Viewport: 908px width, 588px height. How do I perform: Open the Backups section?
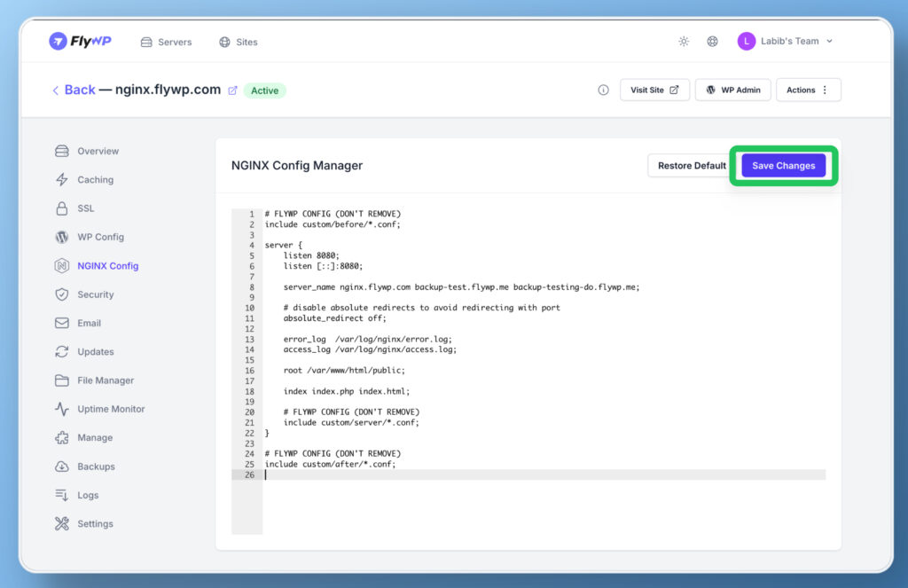96,466
